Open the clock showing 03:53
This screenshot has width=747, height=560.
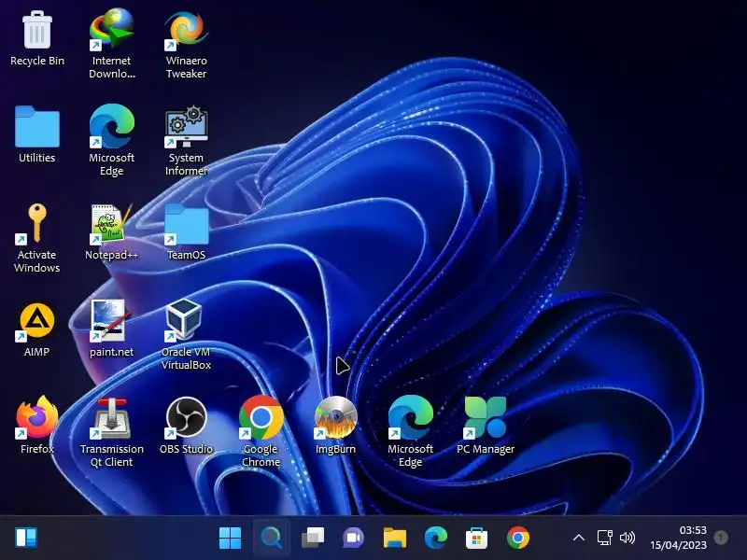[x=679, y=538]
